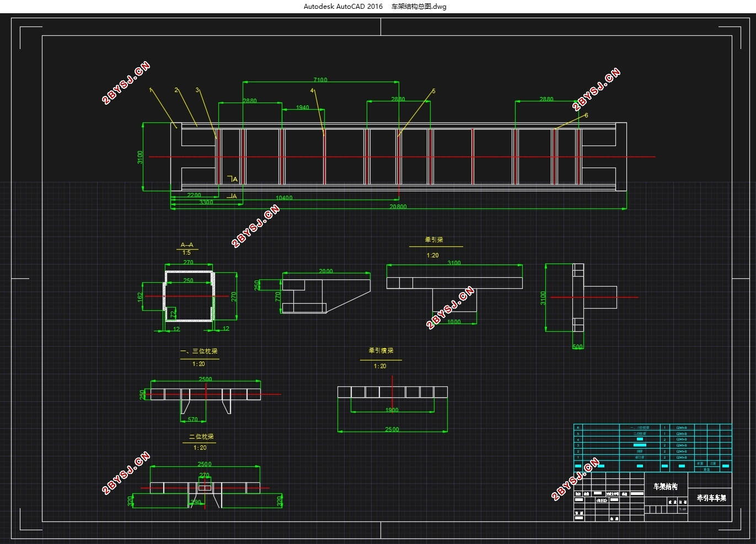Pick the 10400 dimension value
The width and height of the screenshot is (756, 544).
pyautogui.click(x=285, y=198)
